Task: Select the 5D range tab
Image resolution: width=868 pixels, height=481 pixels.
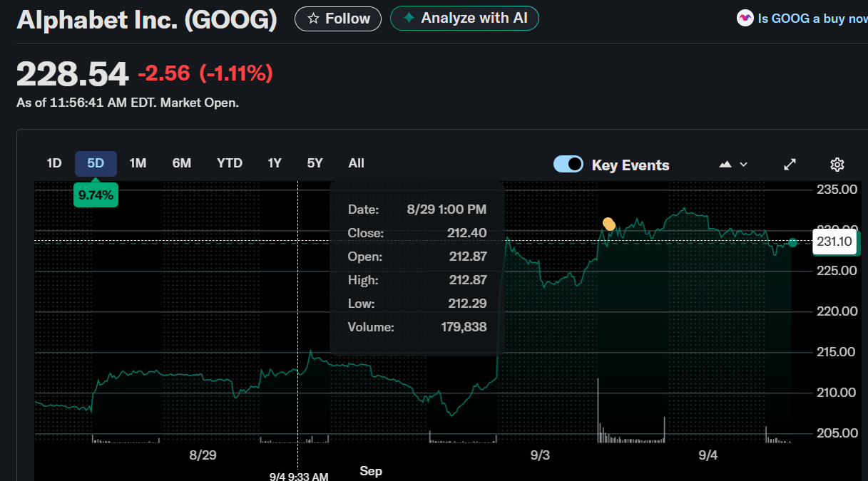Action: pyautogui.click(x=96, y=163)
